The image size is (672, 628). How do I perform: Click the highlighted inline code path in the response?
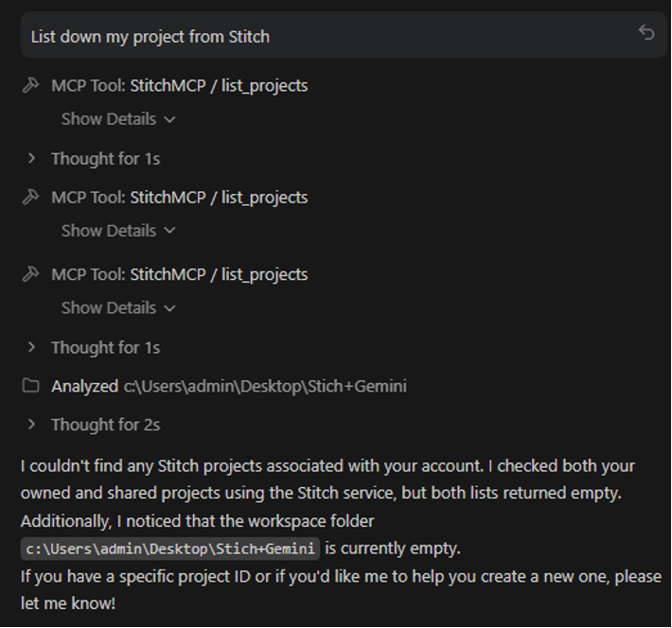(170, 549)
